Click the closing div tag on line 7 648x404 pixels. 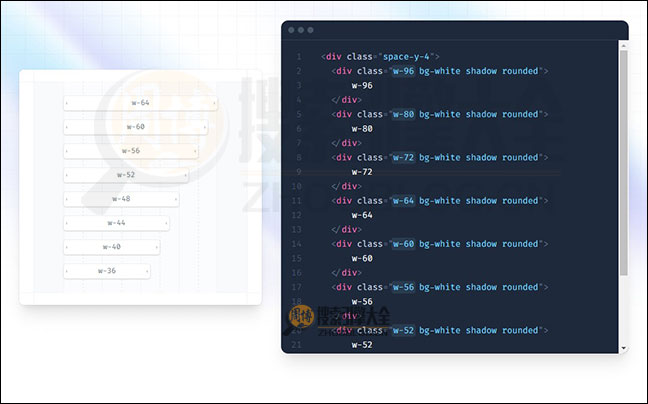coord(347,143)
